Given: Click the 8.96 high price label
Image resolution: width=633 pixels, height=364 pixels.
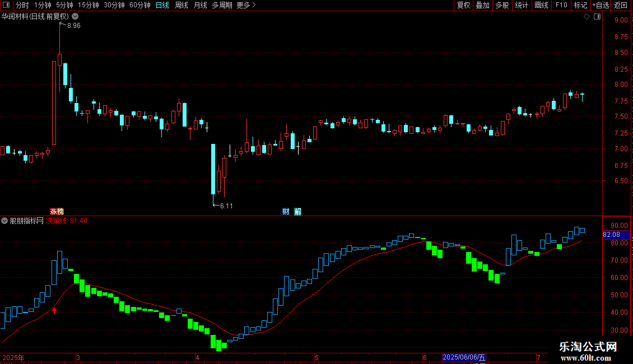Looking at the screenshot, I should pos(74,25).
